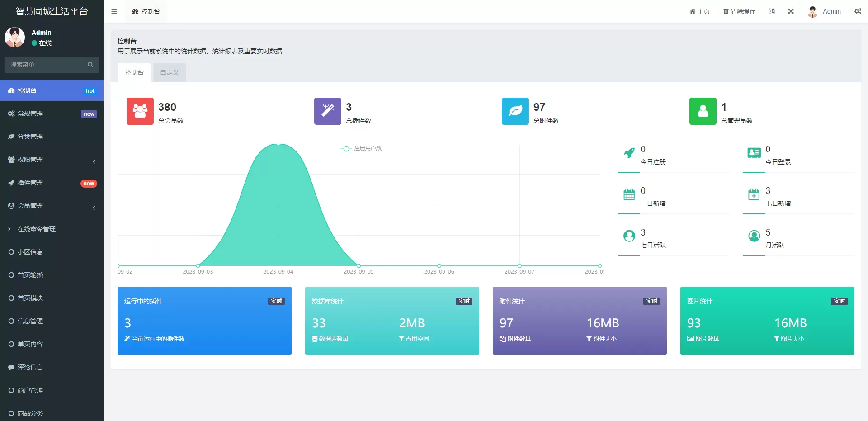The width and height of the screenshot is (868, 421).
Task: Click the rocket icon for 今日注册
Action: click(x=629, y=153)
